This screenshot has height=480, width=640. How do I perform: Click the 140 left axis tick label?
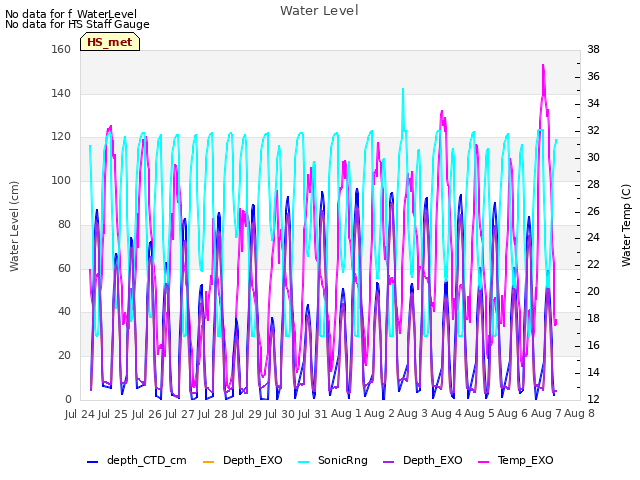(61, 93)
